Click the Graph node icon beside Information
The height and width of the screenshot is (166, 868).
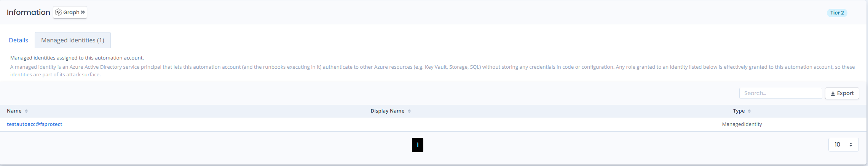(58, 12)
